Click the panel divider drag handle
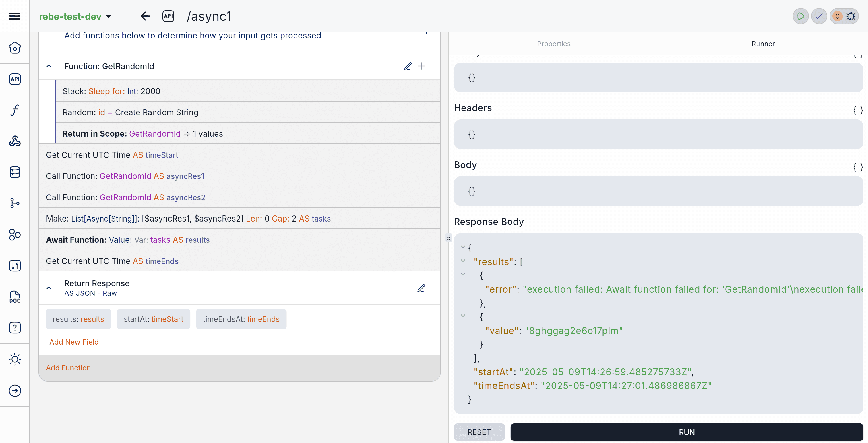Viewport: 868px width, 443px height. click(x=448, y=238)
